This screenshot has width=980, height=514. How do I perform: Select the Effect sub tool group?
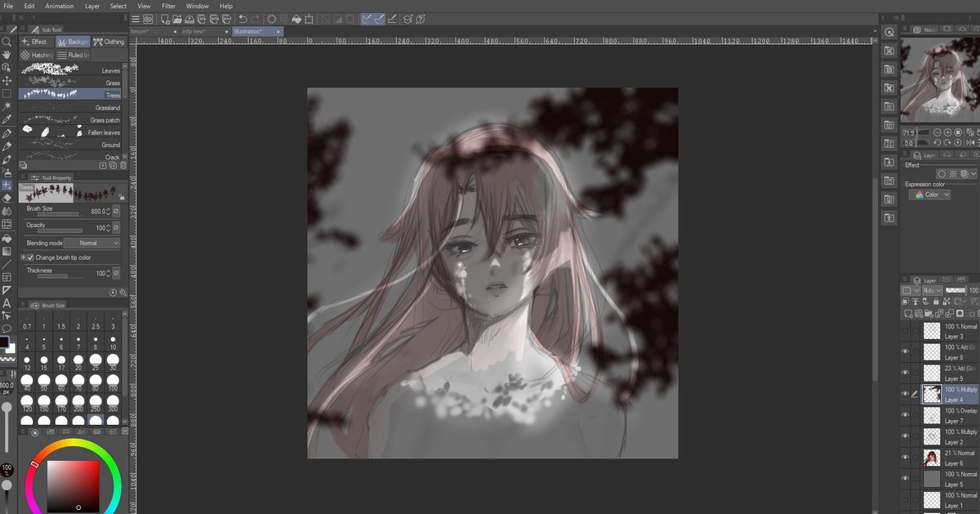(x=36, y=42)
